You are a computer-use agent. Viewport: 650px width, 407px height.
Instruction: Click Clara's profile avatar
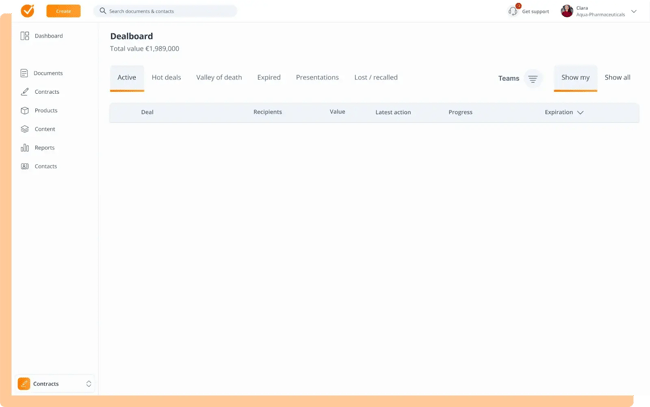coord(567,11)
